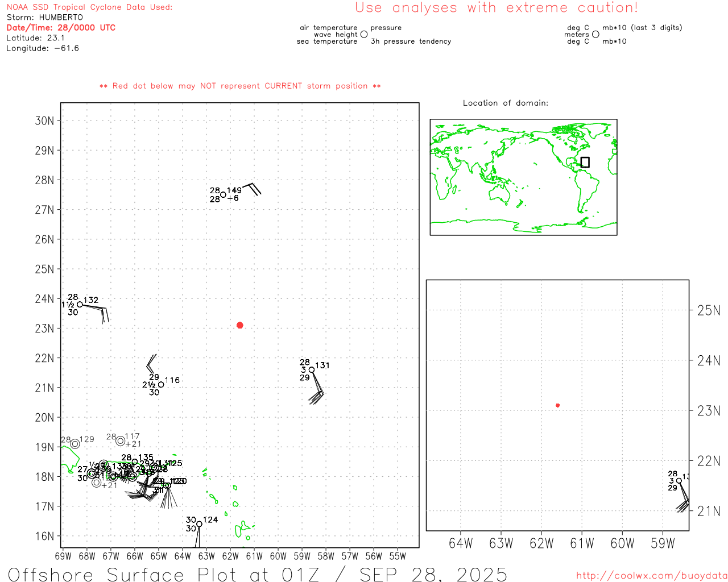Click the 'Storm: HUMBERTO' text
This screenshot has height=582, width=728.
coord(45,18)
